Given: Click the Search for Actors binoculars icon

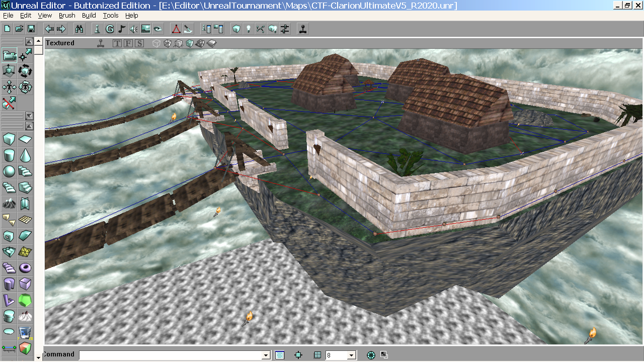Looking at the screenshot, I should click(x=78, y=29).
